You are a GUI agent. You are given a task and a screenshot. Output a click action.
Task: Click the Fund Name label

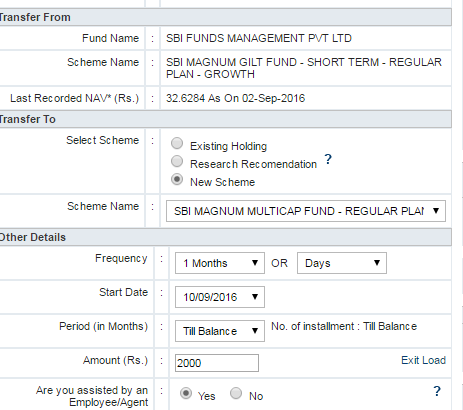[110, 38]
